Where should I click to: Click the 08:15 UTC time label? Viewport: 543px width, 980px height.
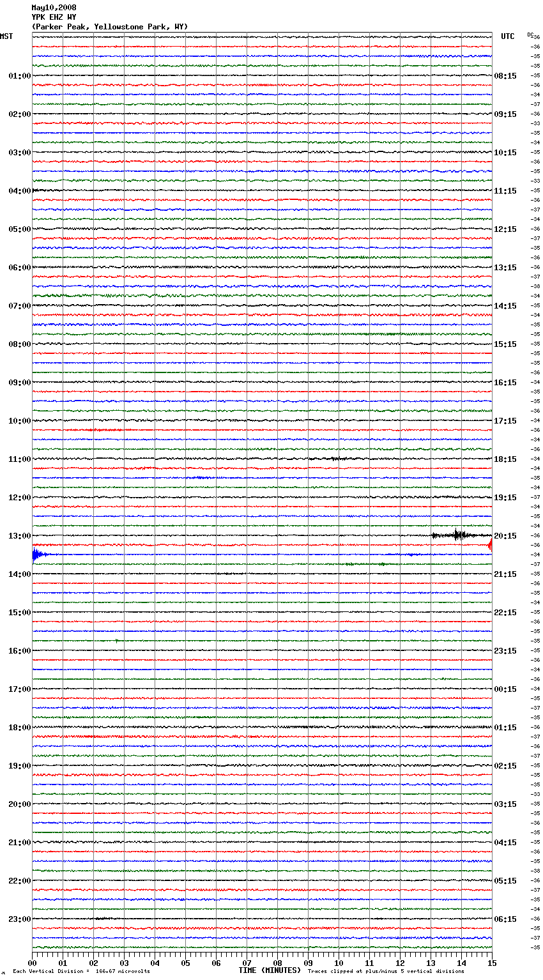point(505,76)
